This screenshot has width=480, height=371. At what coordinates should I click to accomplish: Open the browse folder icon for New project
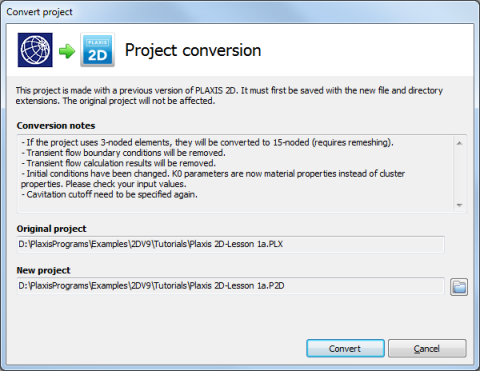(x=459, y=287)
